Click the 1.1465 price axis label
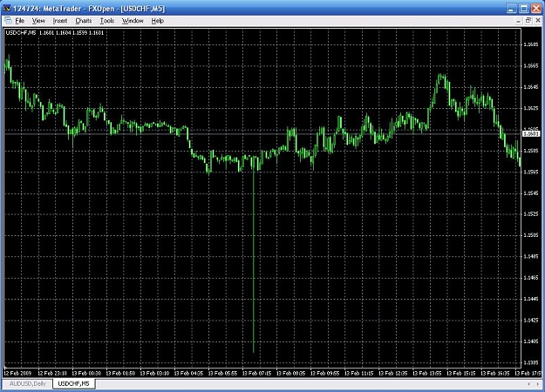 (x=531, y=278)
